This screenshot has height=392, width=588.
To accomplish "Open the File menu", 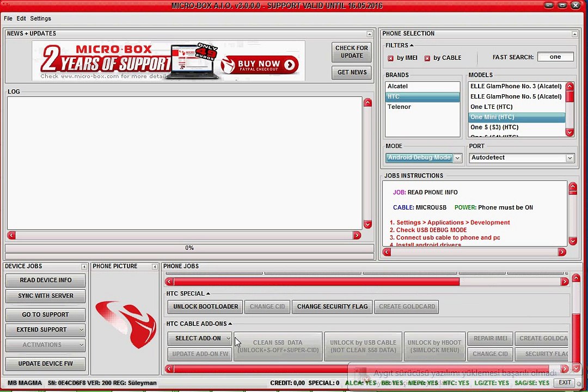I will (x=8, y=19).
